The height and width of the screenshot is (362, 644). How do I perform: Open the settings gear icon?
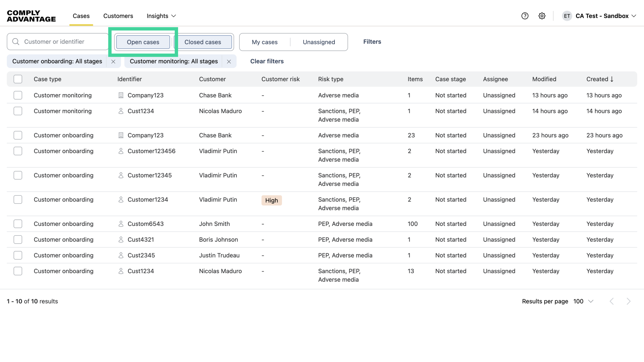[542, 16]
